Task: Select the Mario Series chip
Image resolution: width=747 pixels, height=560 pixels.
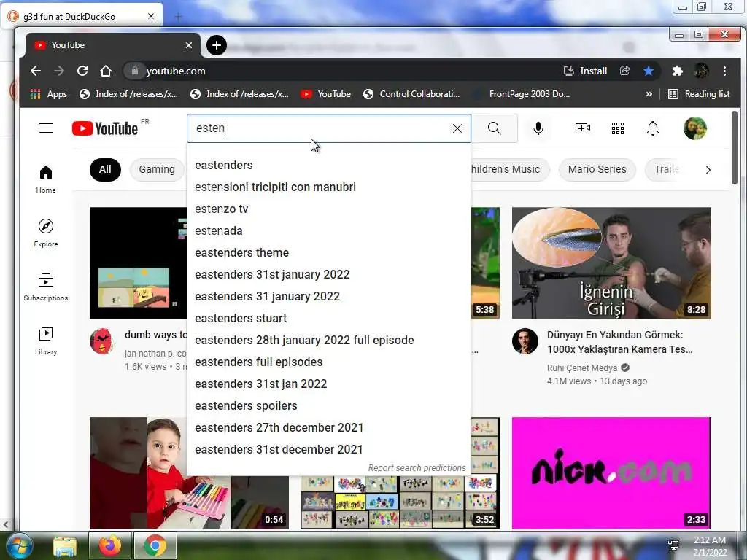Action: tap(597, 169)
